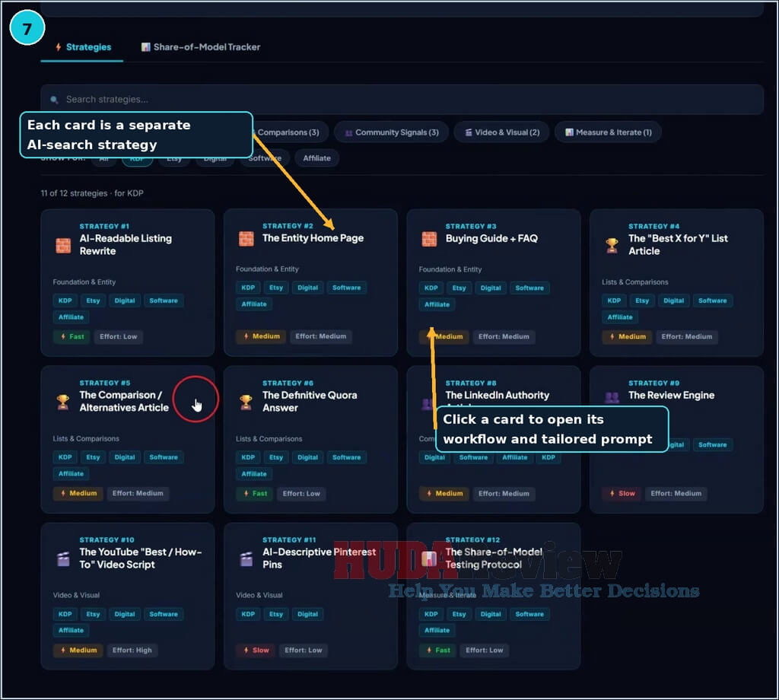Open the AI-Readable Listing Rewrite card title
This screenshot has height=700, width=779.
point(126,245)
